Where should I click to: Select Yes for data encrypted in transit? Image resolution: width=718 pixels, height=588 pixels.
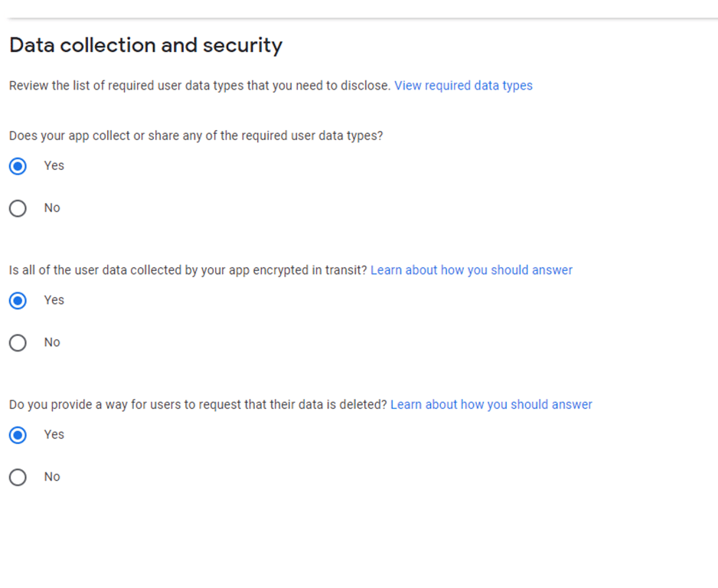(x=17, y=300)
